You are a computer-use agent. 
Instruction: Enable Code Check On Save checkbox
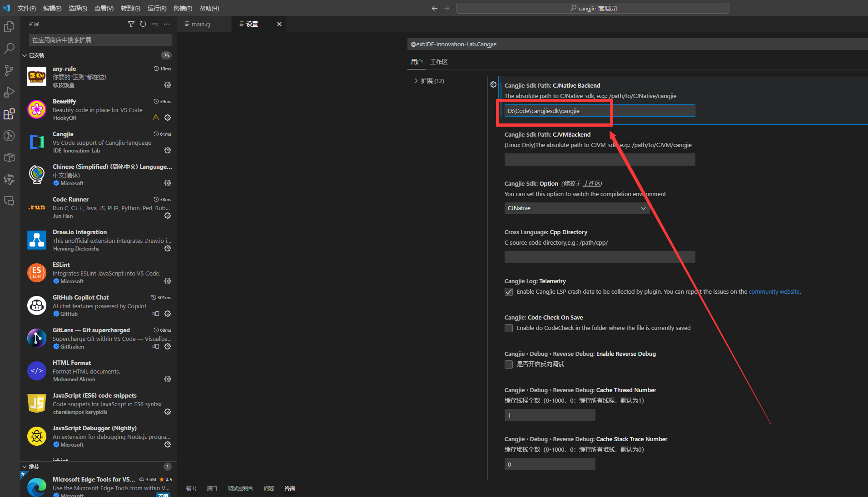click(x=509, y=328)
